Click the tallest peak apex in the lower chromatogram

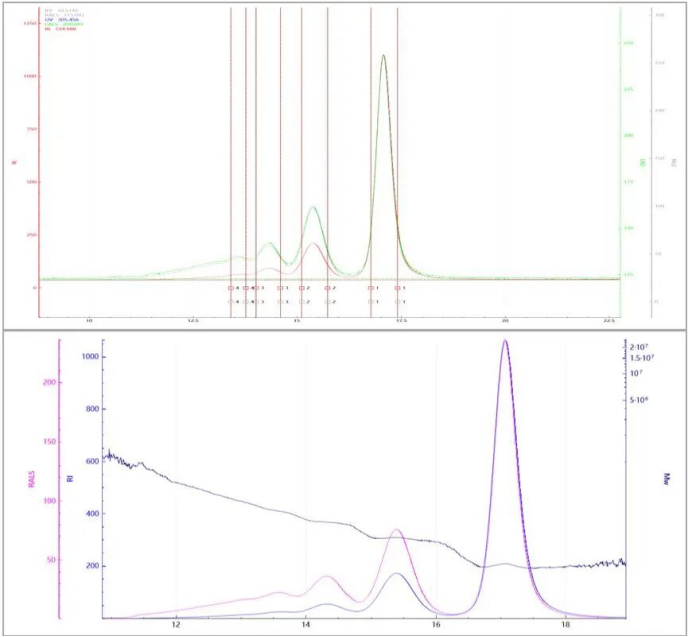point(505,341)
